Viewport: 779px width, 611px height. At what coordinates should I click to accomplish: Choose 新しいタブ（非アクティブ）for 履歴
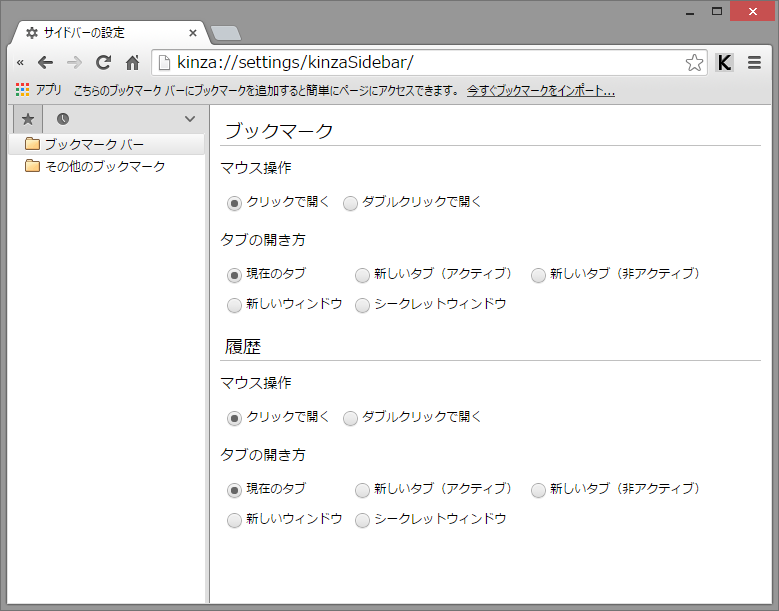(x=538, y=490)
